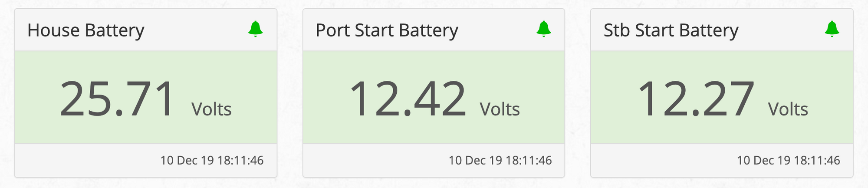Click the Stb Start Battery card header
The width and height of the screenshot is (868, 188).
(722, 30)
